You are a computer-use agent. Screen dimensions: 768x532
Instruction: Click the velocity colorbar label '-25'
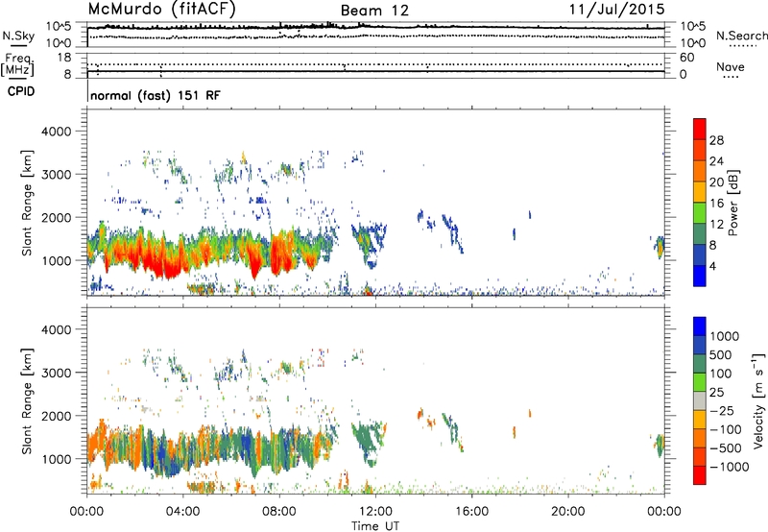click(723, 411)
